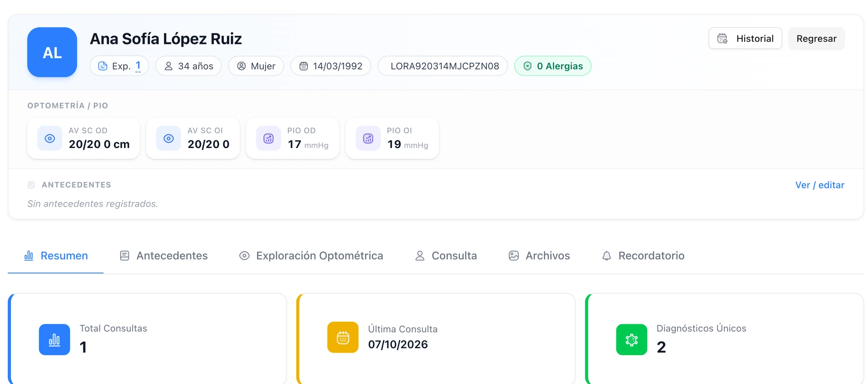The width and height of the screenshot is (868, 384).
Task: Click the Regresar button
Action: 816,39
